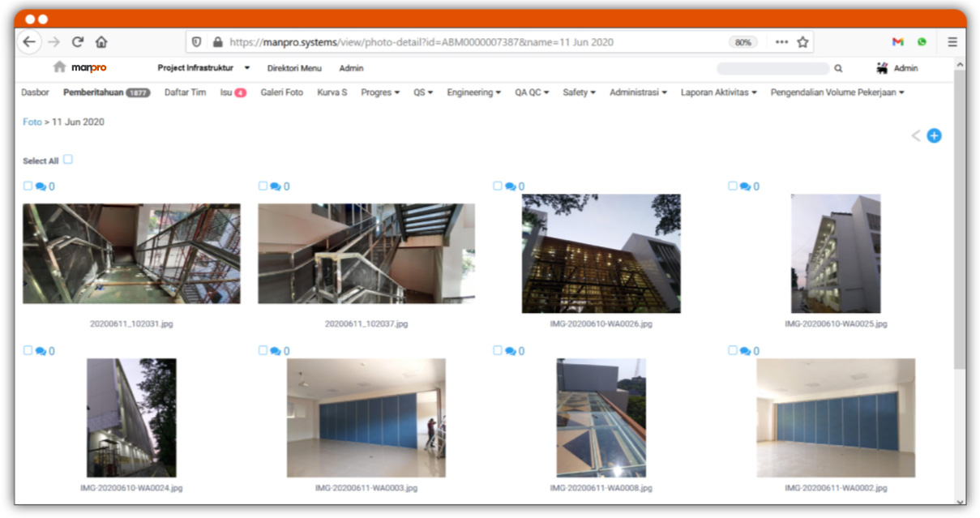Open the IMG-20200611-WA0008.jpg thumbnail
The width and height of the screenshot is (980, 518).
(x=601, y=417)
